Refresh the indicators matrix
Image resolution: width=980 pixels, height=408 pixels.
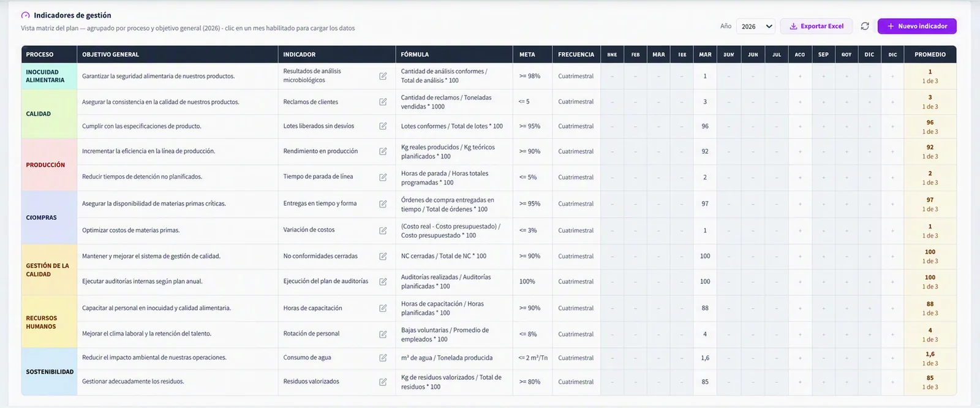coord(865,26)
